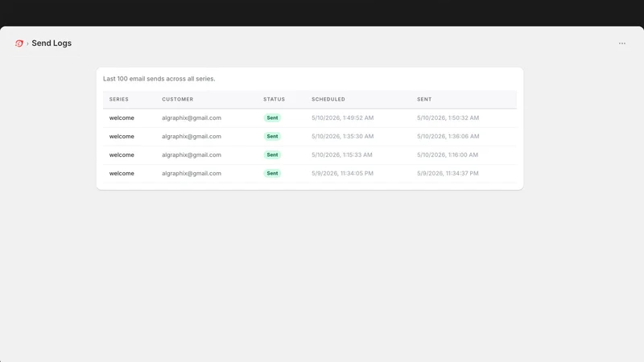Click the Send Logs page title
The height and width of the screenshot is (362, 644).
[x=52, y=43]
